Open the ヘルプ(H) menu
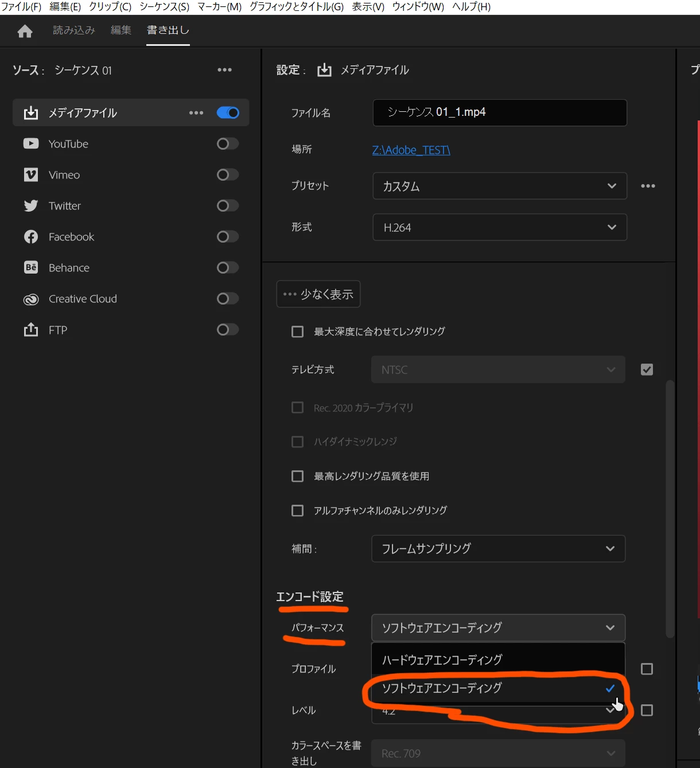The height and width of the screenshot is (768, 700). (471, 7)
